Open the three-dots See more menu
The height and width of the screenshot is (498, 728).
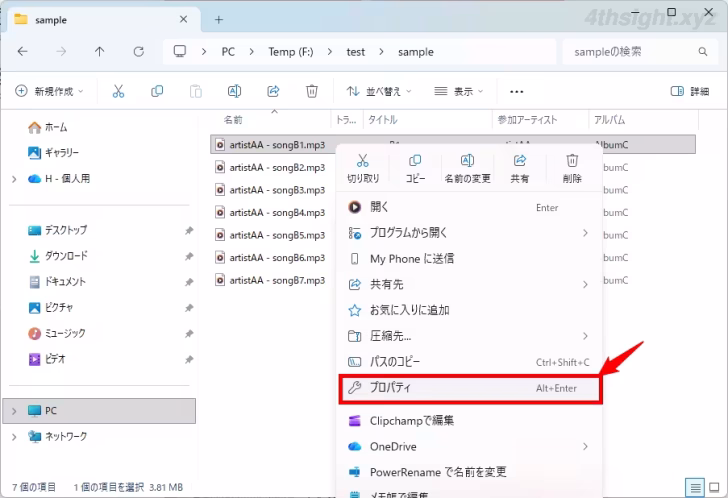coord(516,91)
